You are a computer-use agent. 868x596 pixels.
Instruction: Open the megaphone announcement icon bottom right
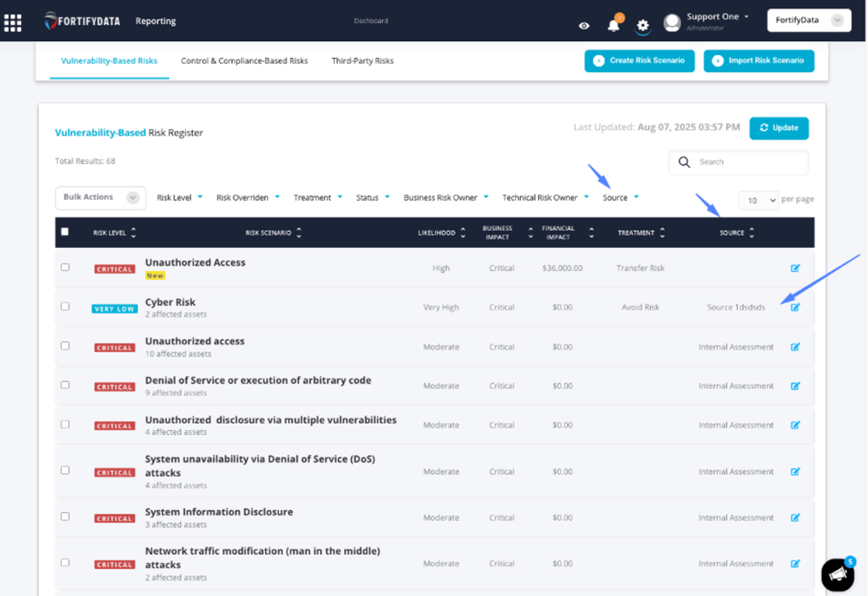839,574
